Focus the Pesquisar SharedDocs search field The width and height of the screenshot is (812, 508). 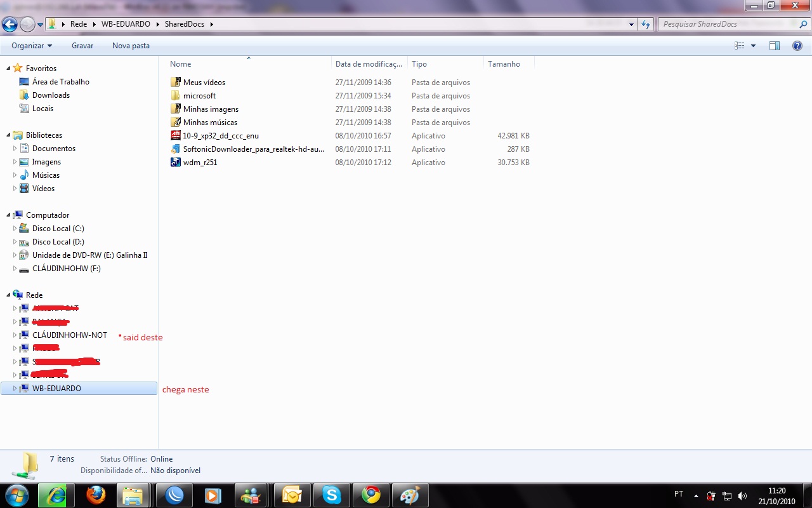click(x=733, y=24)
